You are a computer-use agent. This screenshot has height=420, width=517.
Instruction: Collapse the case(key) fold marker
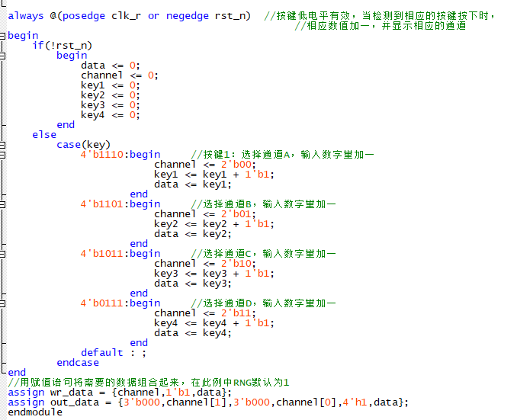2,145
